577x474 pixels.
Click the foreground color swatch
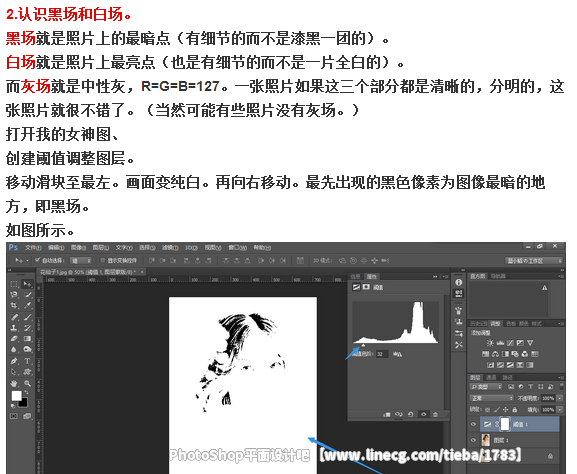click(x=16, y=396)
